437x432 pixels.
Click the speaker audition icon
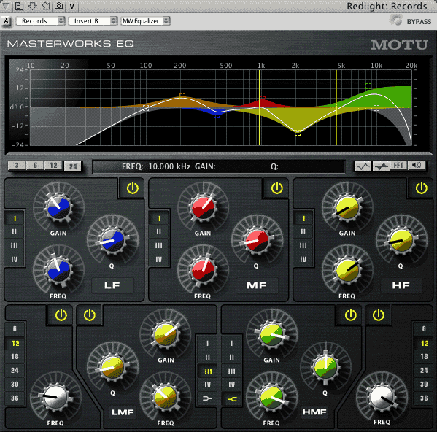click(x=417, y=165)
